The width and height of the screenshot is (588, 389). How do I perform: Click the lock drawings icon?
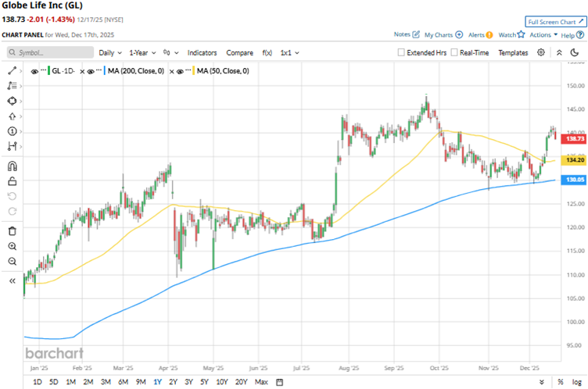(x=12, y=182)
